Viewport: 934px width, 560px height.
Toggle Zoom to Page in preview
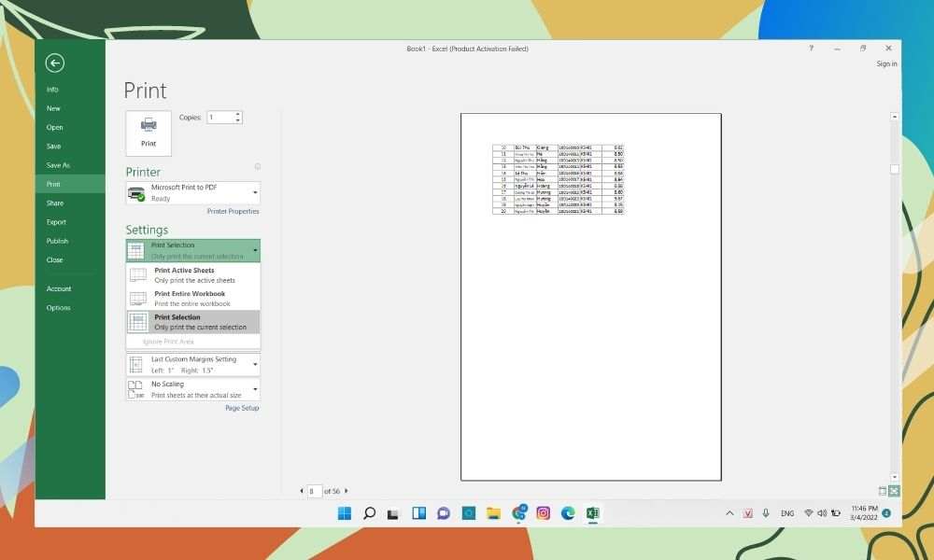tap(894, 491)
